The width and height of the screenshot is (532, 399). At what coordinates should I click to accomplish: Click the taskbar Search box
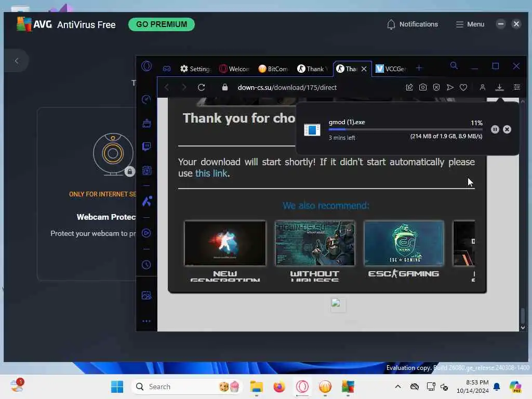click(x=187, y=387)
